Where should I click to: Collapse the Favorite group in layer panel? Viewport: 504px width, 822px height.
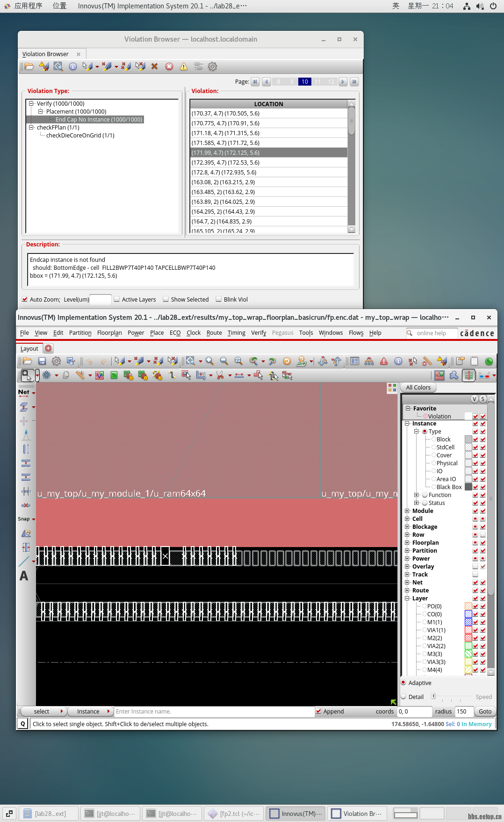click(x=408, y=408)
